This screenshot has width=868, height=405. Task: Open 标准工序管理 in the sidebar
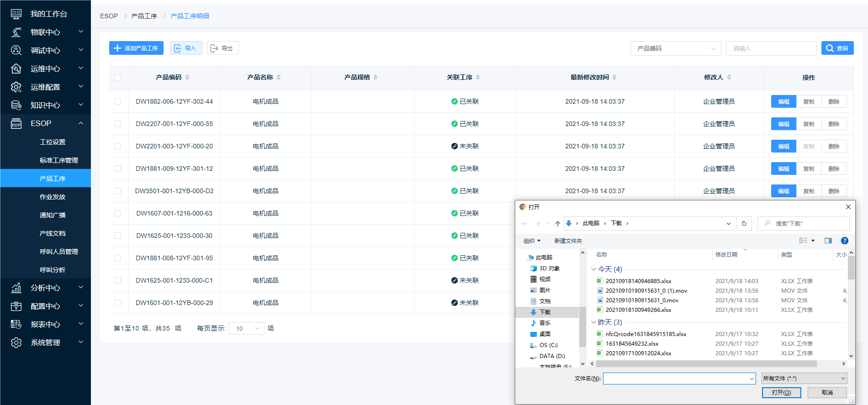[58, 160]
